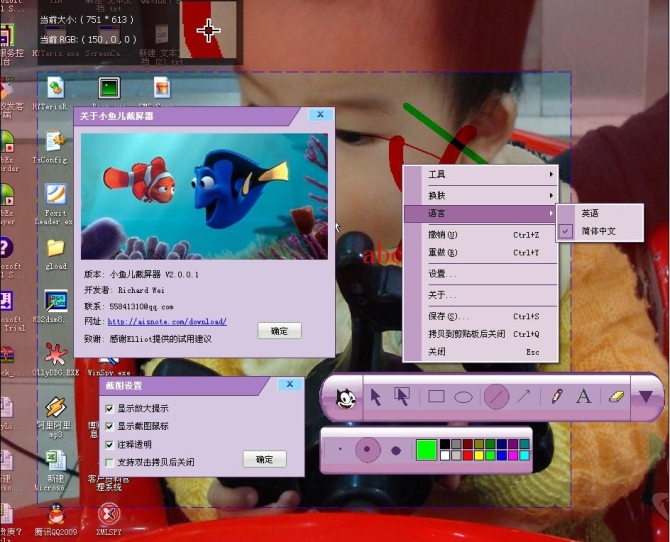Choose the medium line thickness dot

(367, 450)
